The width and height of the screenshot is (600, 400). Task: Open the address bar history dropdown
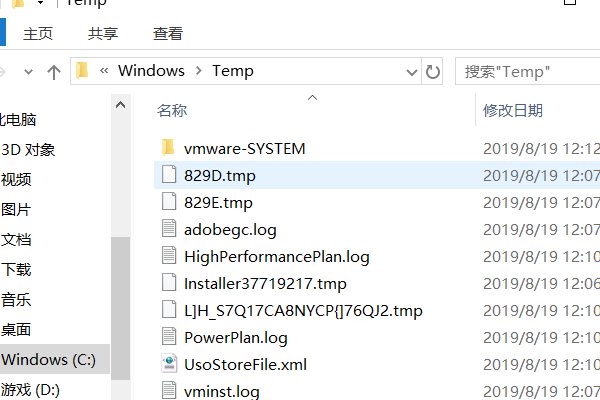click(413, 71)
